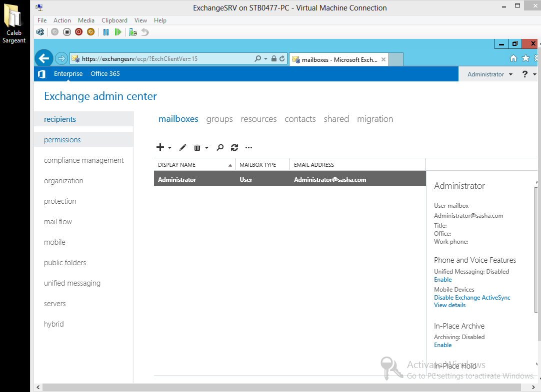The width and height of the screenshot is (541, 392).
Task: Enable In-Place Archive link
Action: coord(442,345)
